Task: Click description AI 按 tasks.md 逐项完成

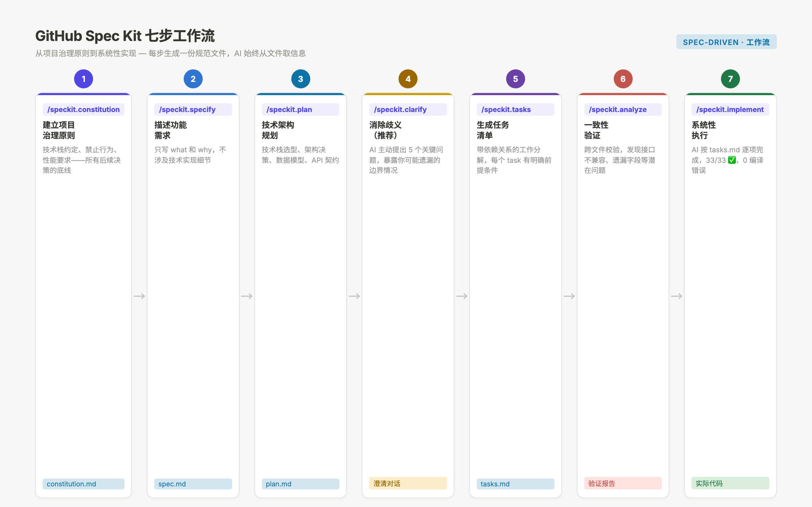Action: click(727, 160)
